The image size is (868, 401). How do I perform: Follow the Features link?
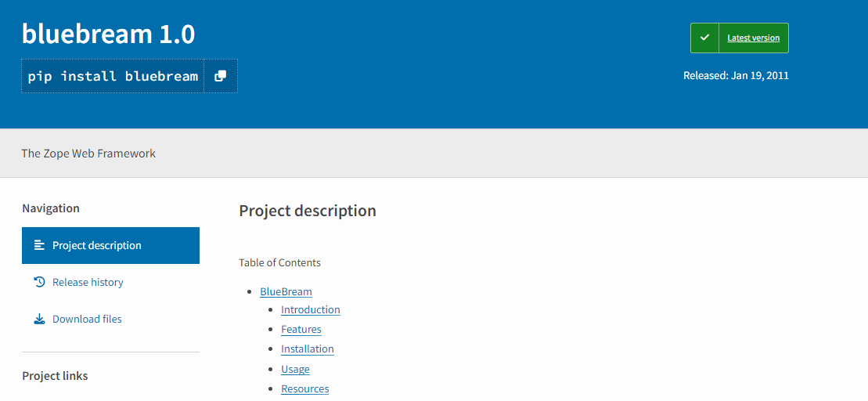pyautogui.click(x=301, y=329)
